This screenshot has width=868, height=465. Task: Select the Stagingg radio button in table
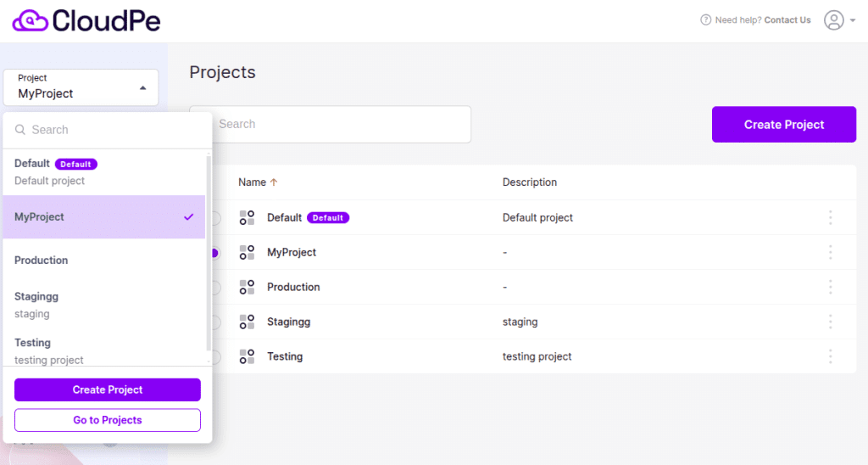click(x=215, y=322)
